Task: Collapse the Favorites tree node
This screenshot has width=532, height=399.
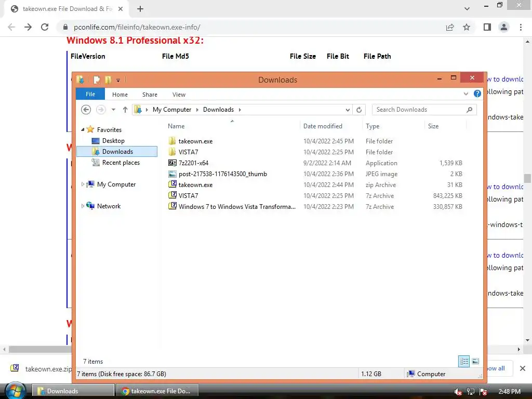Action: (x=83, y=129)
